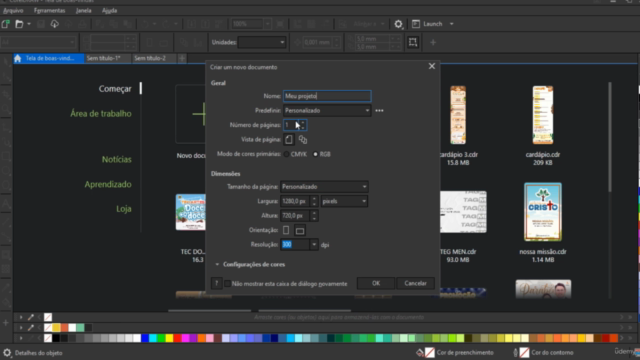Select CMYK primary color mode

click(x=287, y=154)
